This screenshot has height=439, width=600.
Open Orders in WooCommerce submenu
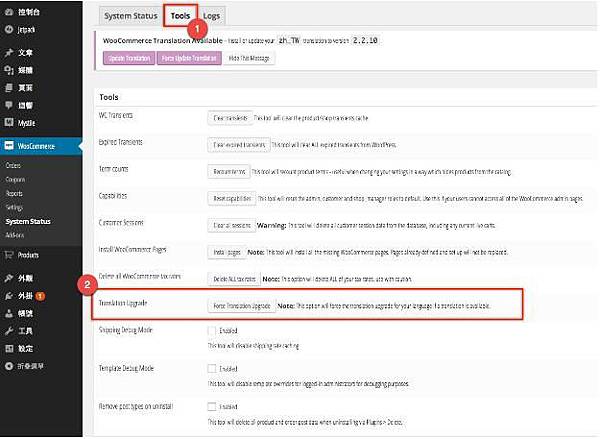click(13, 165)
